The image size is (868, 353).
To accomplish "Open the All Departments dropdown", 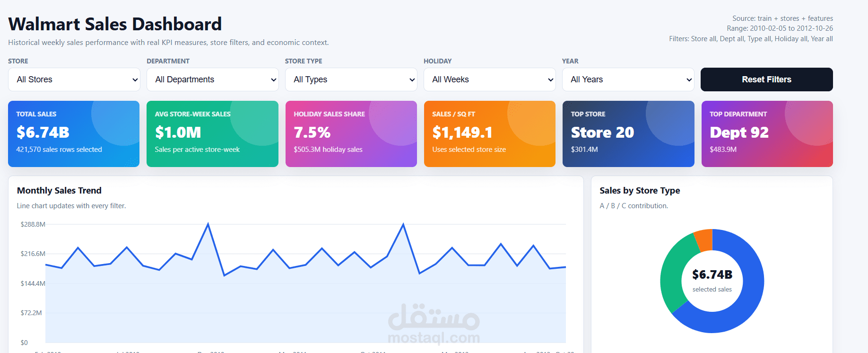I will 213,79.
